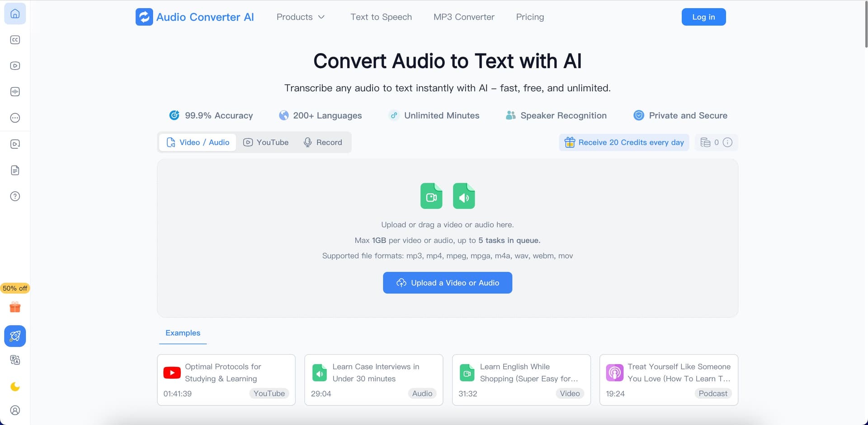The image size is (868, 425).
Task: Go to Pricing page
Action: [530, 17]
